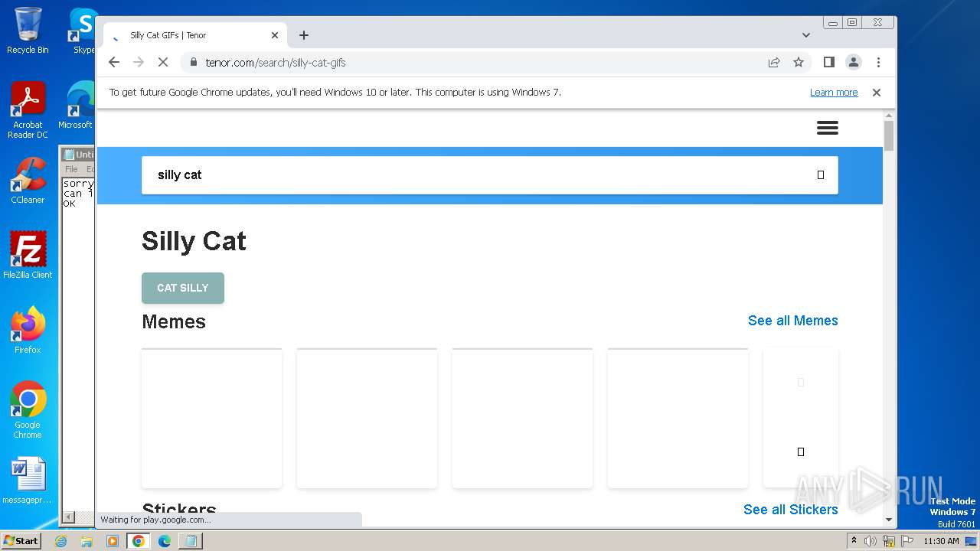Toggle Chrome side panel
980x551 pixels.
point(828,62)
